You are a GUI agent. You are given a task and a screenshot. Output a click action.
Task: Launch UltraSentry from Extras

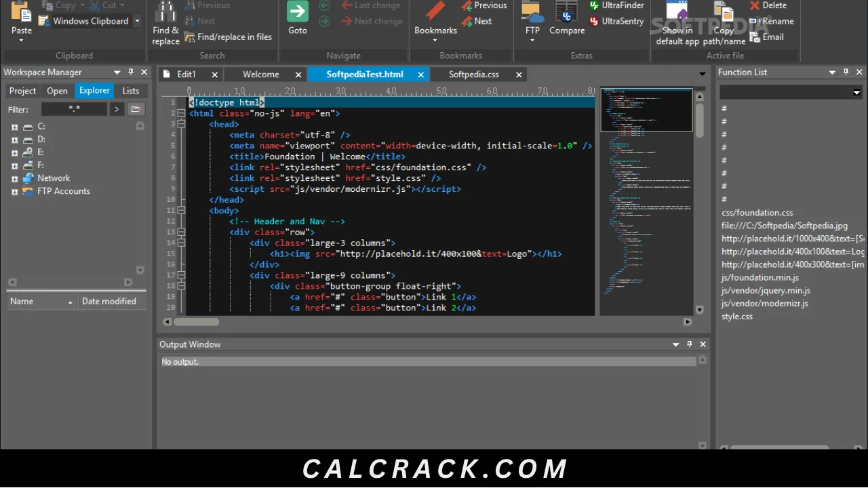[616, 21]
